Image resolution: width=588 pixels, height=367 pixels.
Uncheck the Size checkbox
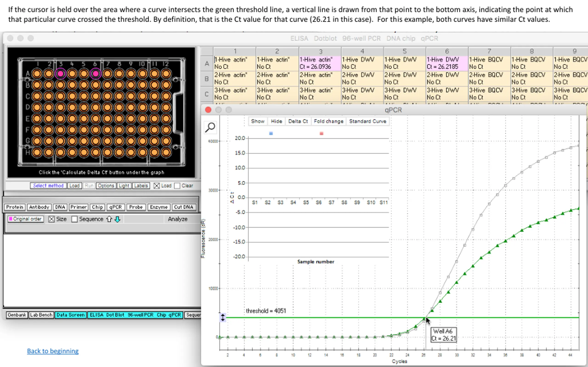tap(51, 219)
